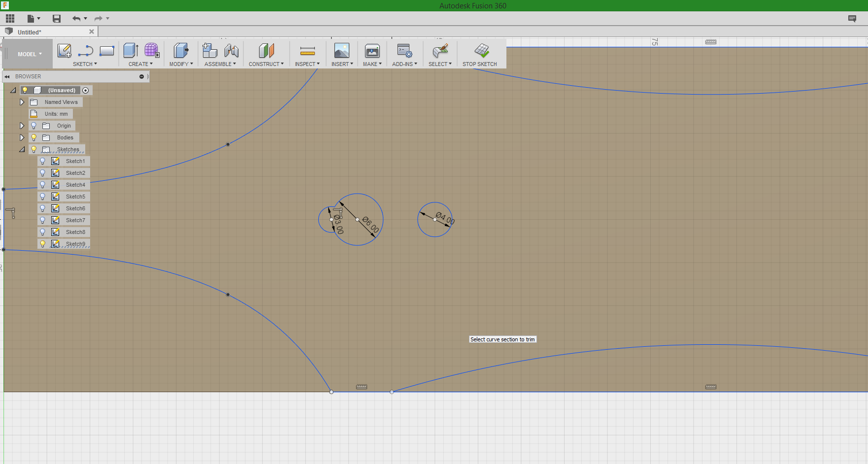Open the INSERT menu
This screenshot has height=464, width=868.
tap(342, 64)
